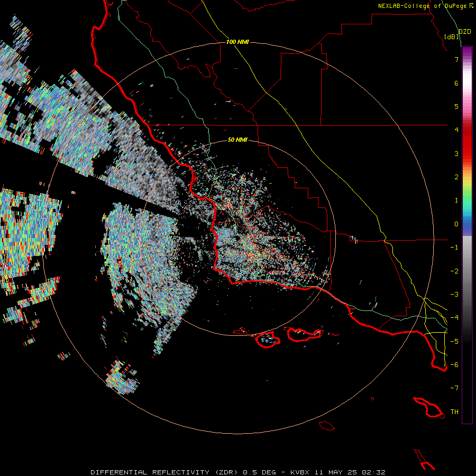Click the 100 NMI range ring label
Viewport: 476px width, 476px height.
(237, 42)
